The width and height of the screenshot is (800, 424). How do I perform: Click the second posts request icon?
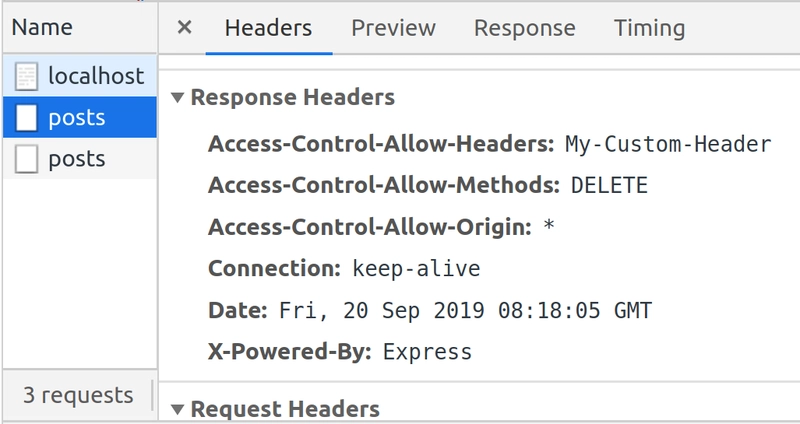point(26,159)
